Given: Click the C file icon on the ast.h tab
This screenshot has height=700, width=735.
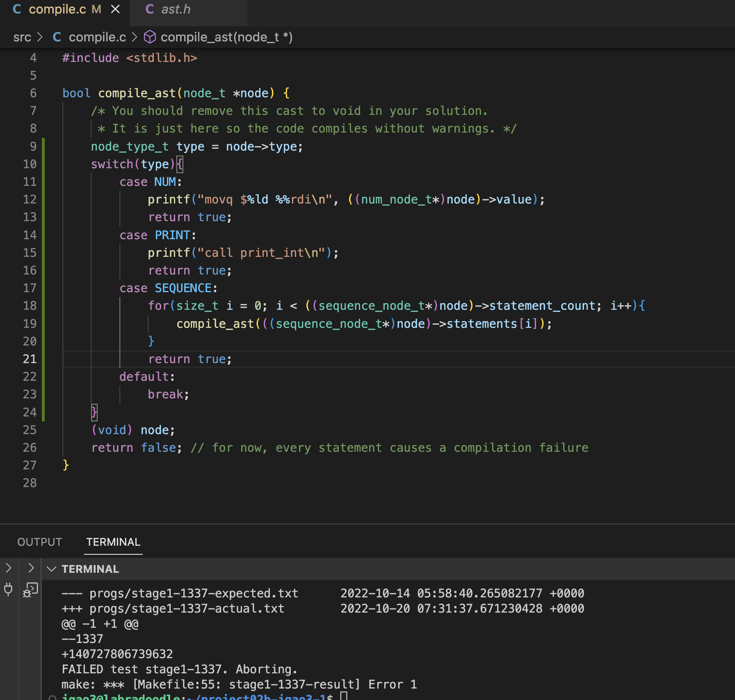Looking at the screenshot, I should pos(150,9).
